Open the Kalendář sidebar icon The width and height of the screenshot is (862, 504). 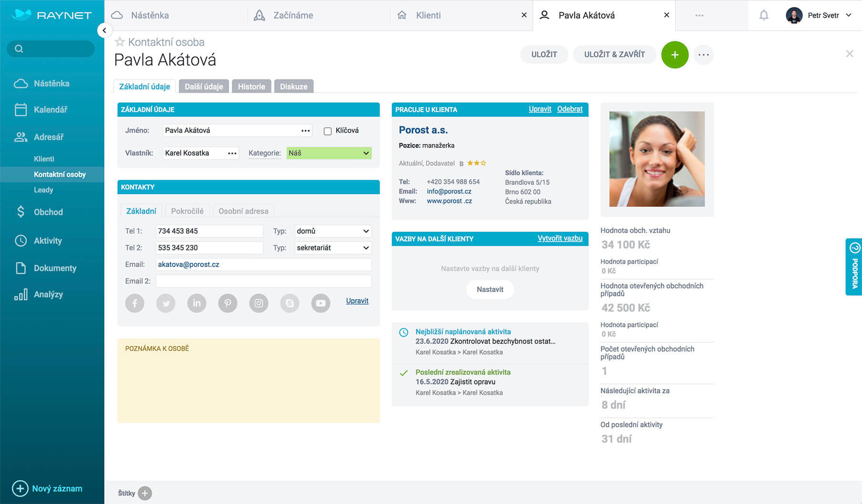coord(21,110)
